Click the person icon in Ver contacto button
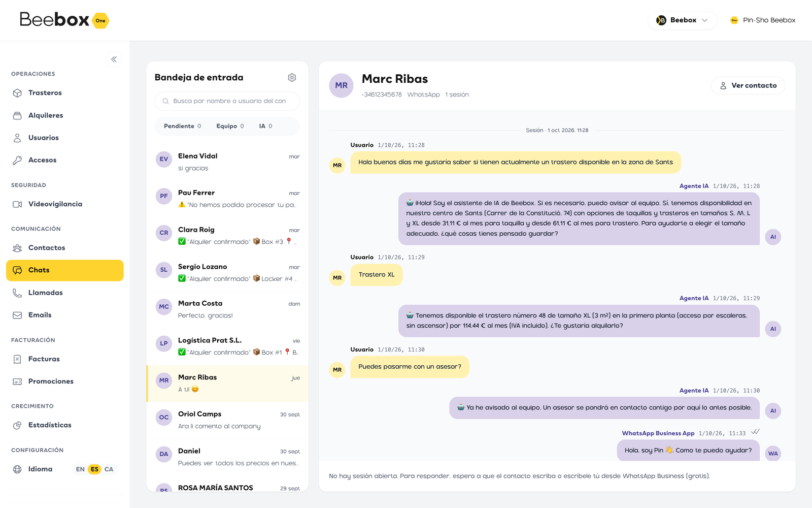The image size is (812, 508). coord(723,86)
